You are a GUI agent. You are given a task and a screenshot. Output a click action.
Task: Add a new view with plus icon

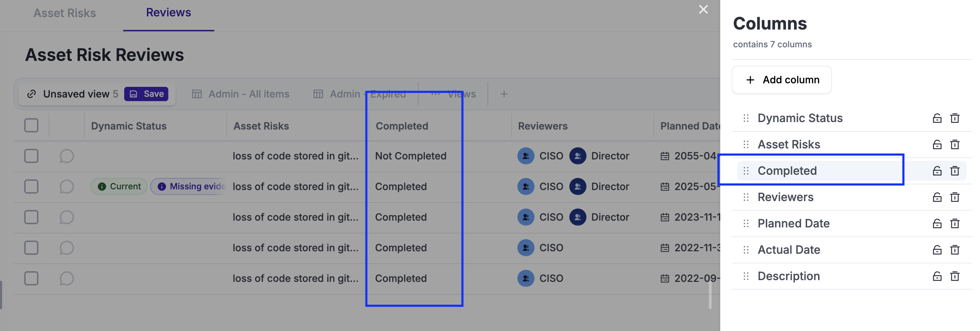[x=504, y=94]
